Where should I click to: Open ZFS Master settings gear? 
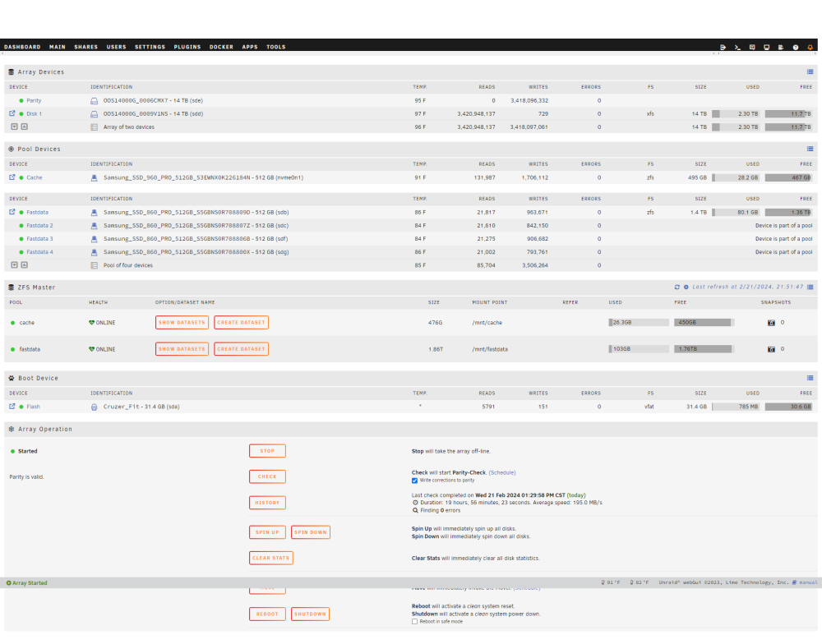pos(686,287)
